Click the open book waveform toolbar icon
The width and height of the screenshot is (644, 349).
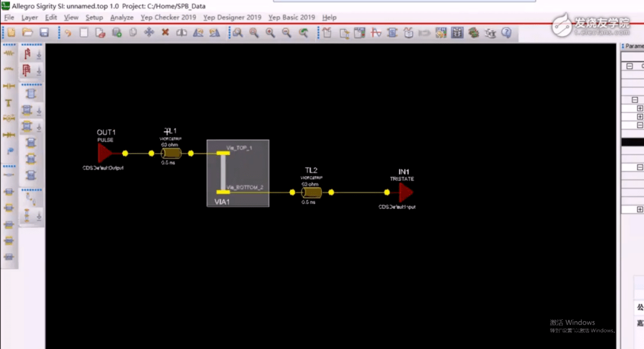point(408,32)
